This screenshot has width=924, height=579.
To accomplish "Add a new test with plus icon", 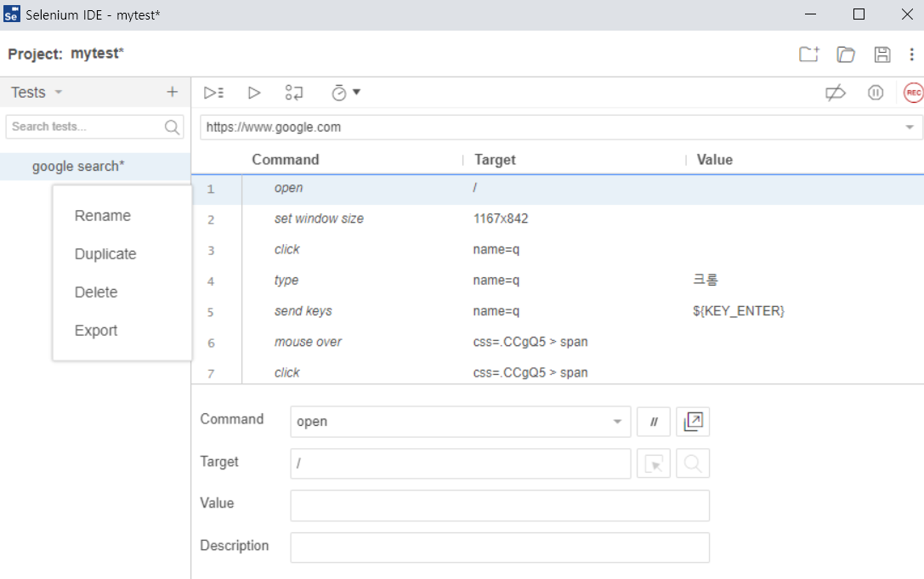I will pos(172,92).
